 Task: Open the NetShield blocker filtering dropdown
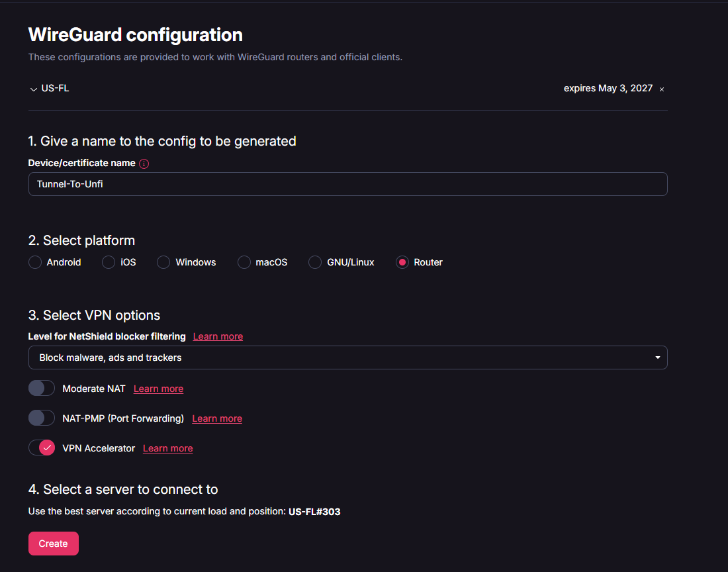[347, 358]
